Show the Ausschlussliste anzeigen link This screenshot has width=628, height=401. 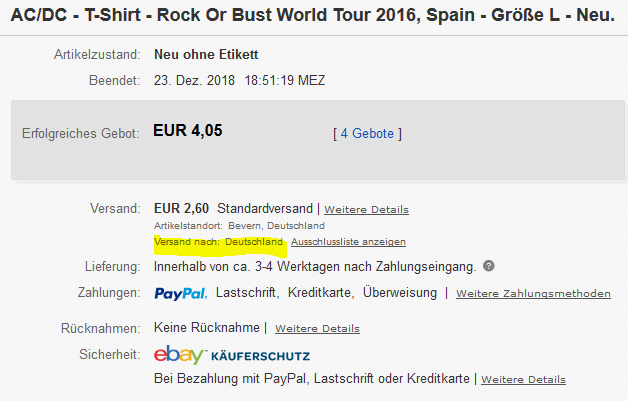[348, 242]
